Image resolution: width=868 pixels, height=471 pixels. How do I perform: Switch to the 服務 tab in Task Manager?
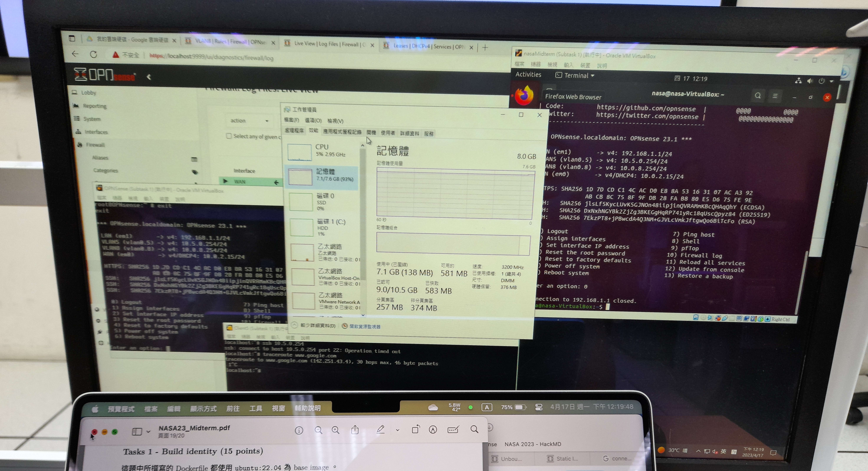[x=429, y=134]
